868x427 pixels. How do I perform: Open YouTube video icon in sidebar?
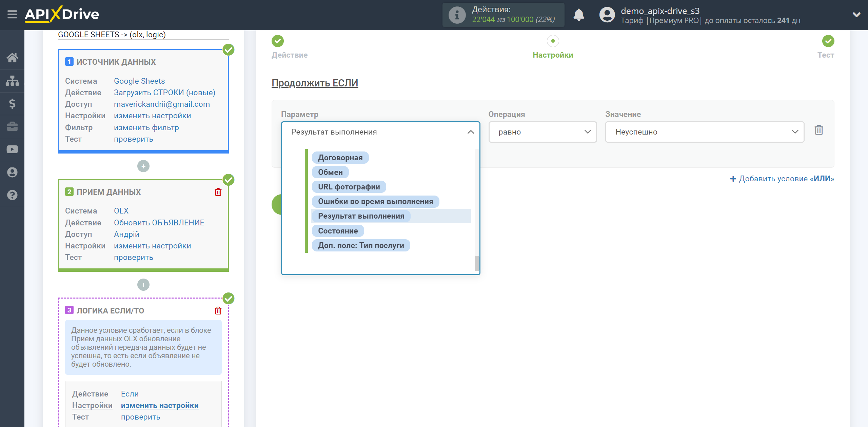[12, 149]
